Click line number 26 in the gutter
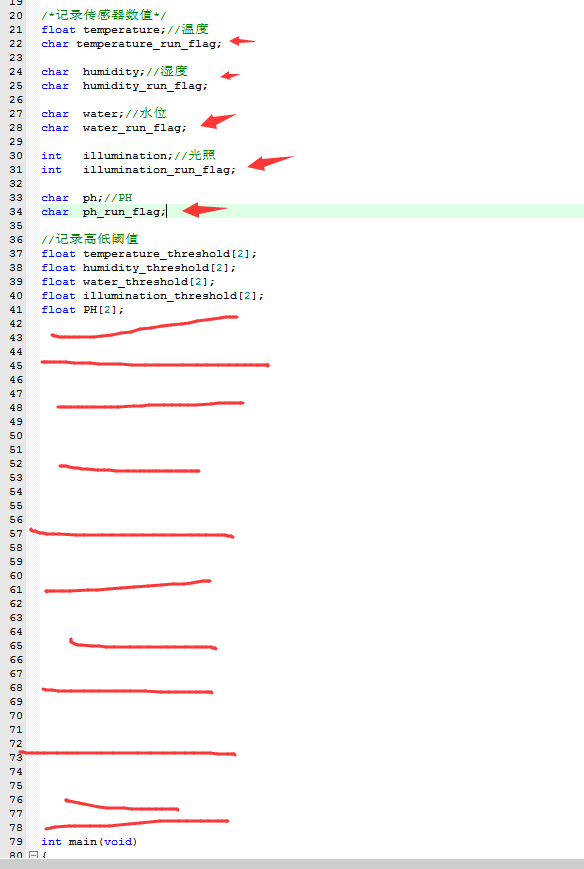 pos(16,100)
